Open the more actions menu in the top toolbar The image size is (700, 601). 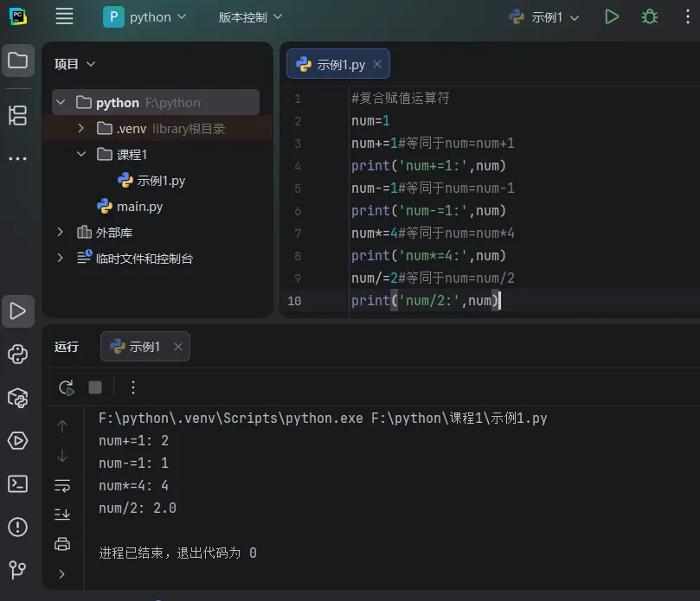(688, 17)
